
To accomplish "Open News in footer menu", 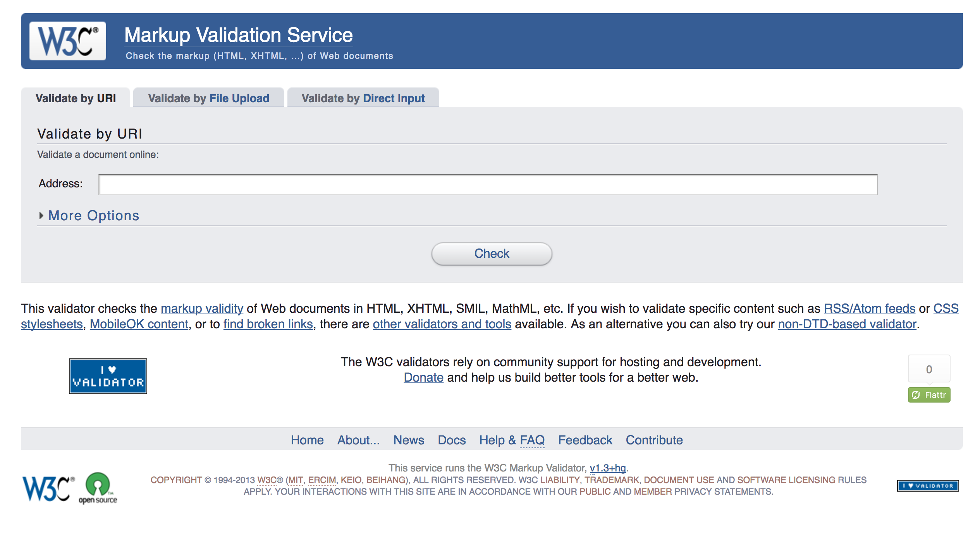I will (x=409, y=440).
